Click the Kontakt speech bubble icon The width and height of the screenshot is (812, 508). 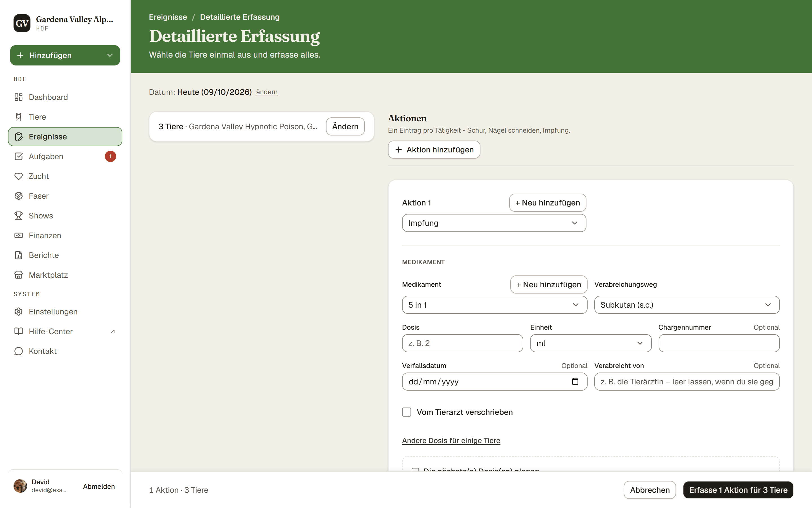coord(18,351)
